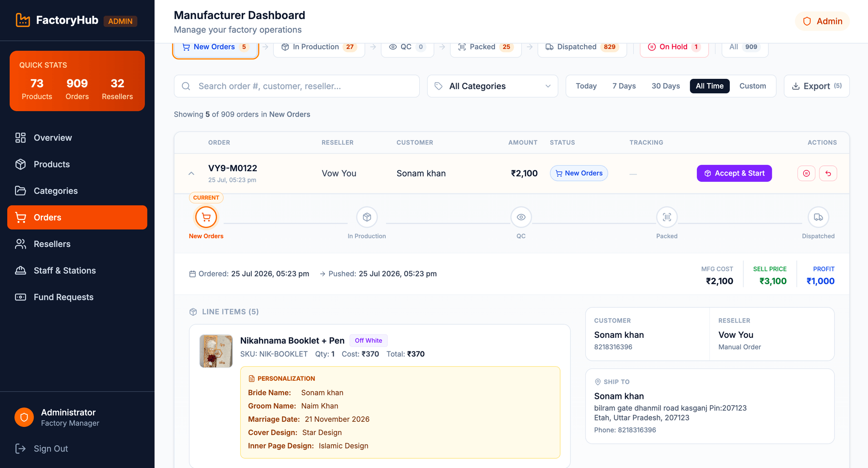Click the Admin badge button
This screenshot has width=868, height=468.
pos(822,21)
